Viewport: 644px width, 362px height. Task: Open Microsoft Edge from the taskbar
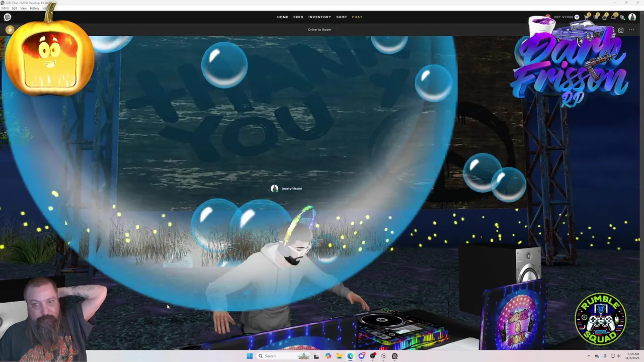tap(350, 356)
